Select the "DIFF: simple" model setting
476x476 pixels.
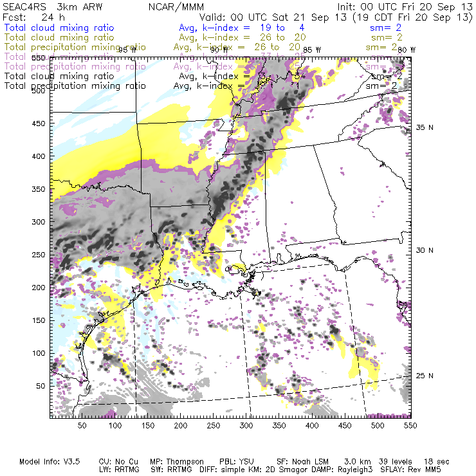click(x=223, y=470)
